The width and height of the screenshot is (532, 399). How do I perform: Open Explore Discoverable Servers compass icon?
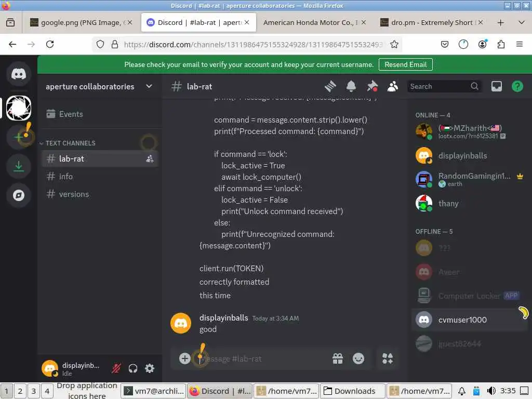click(19, 195)
